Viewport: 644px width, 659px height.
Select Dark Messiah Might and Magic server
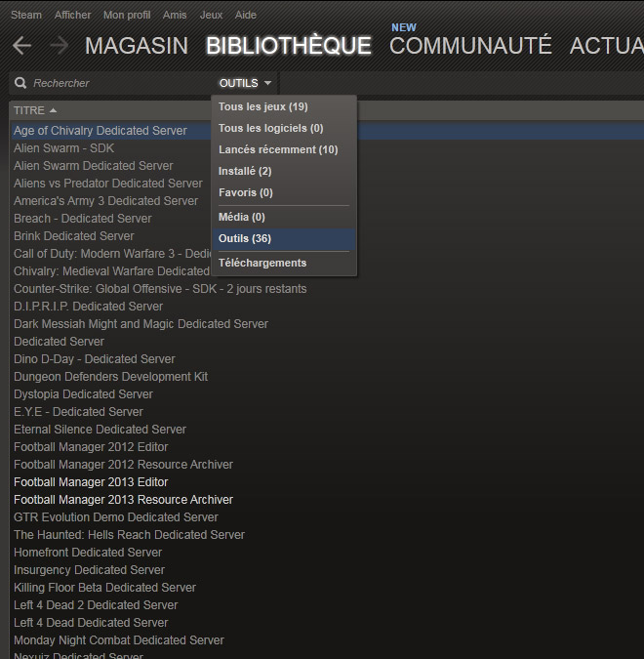[141, 324]
